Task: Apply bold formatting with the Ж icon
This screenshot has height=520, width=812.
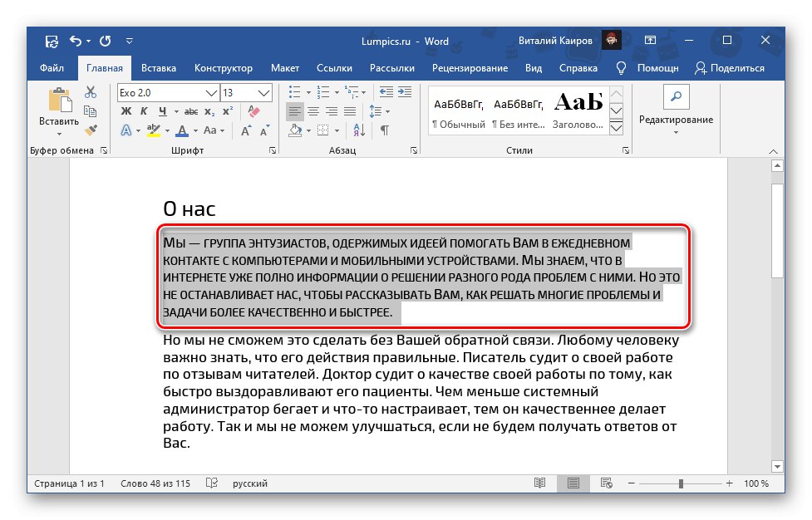Action: 125,110
